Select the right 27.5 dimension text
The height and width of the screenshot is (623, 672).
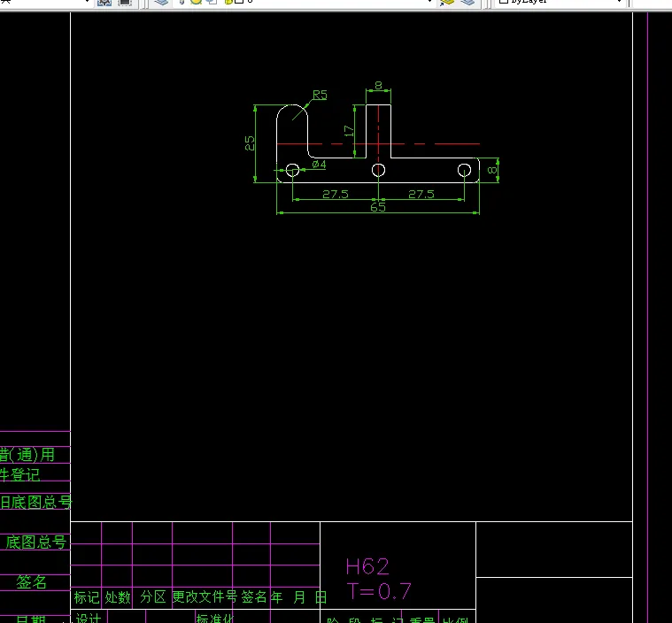click(421, 194)
